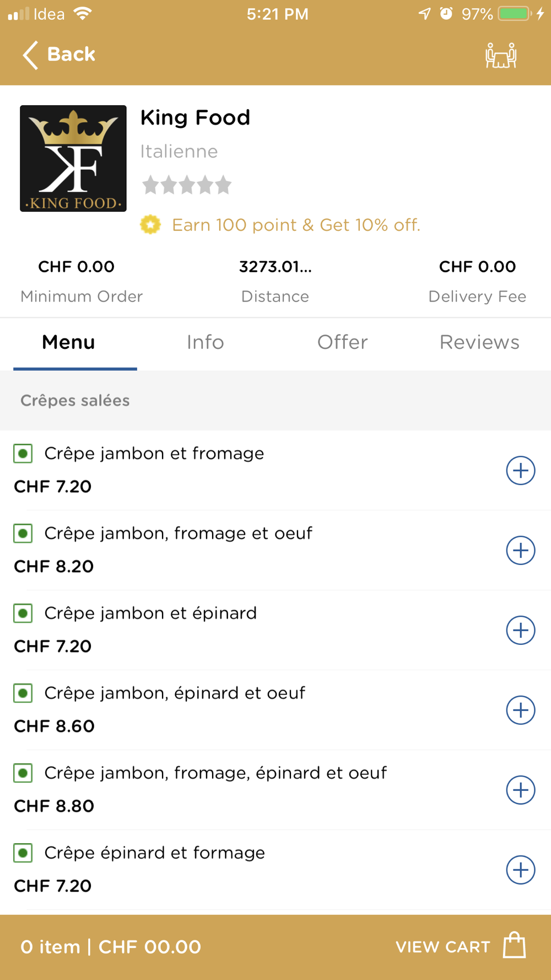The width and height of the screenshot is (551, 980).
Task: Open VIEW CART
Action: (x=442, y=947)
